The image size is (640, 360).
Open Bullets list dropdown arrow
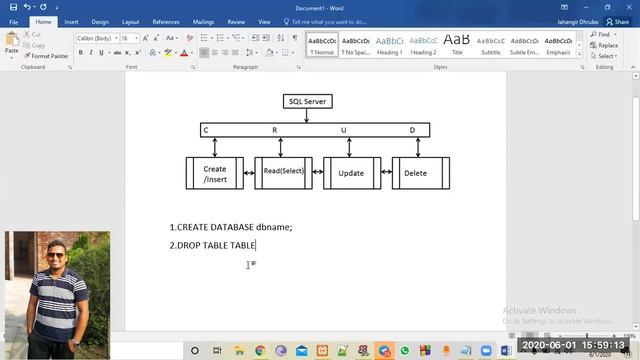click(212, 38)
